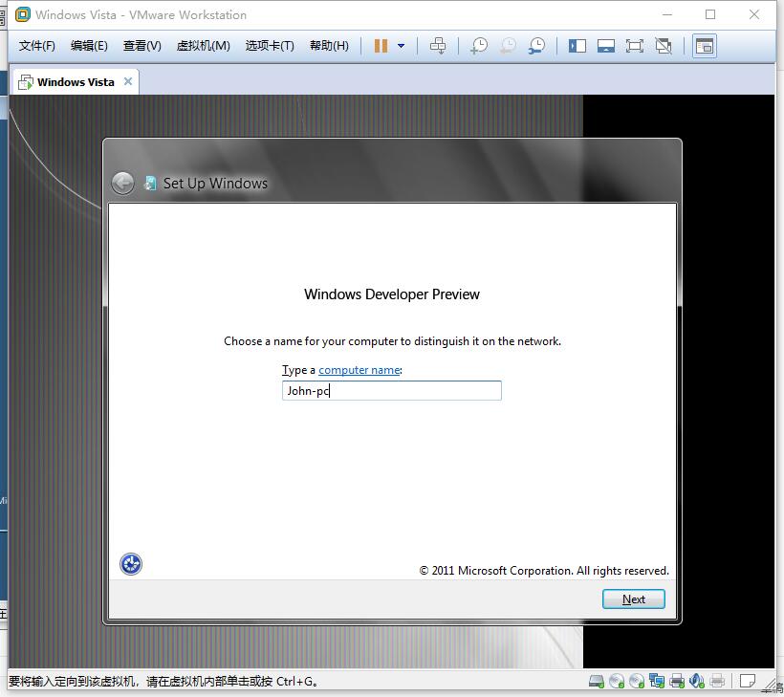Click the Windows Developer Preview heading
The height and width of the screenshot is (697, 784).
(391, 294)
